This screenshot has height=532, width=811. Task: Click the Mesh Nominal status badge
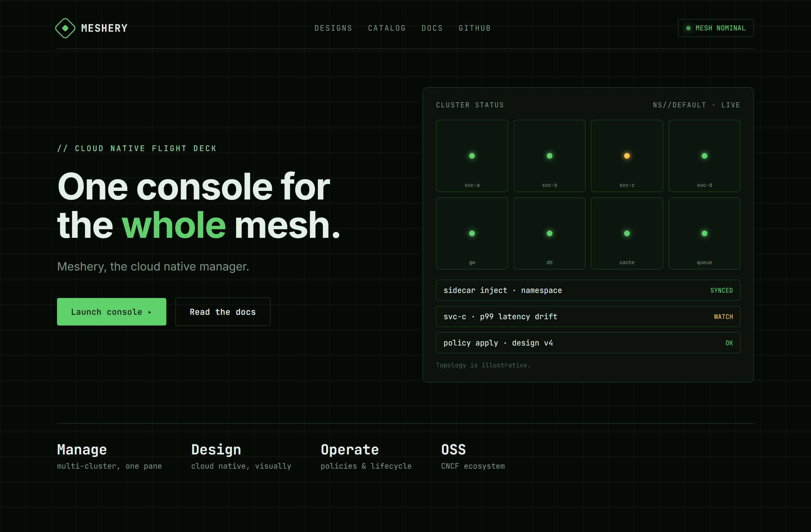716,28
